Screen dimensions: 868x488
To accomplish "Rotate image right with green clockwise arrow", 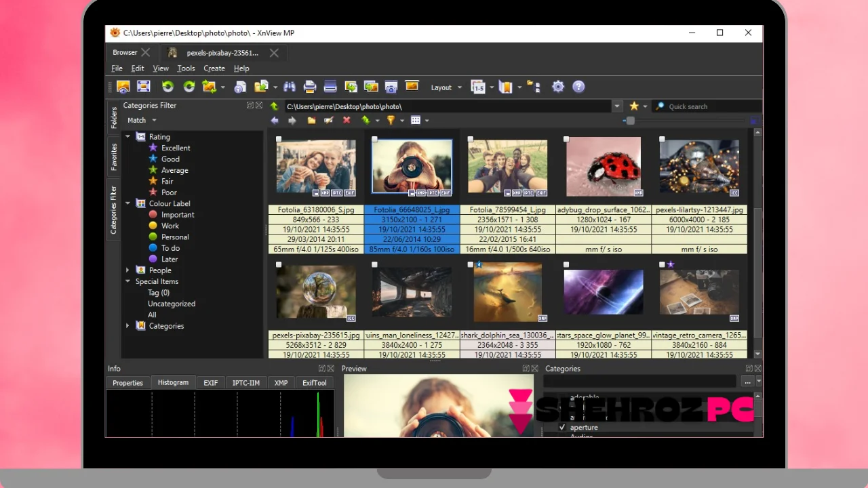I will tap(189, 87).
